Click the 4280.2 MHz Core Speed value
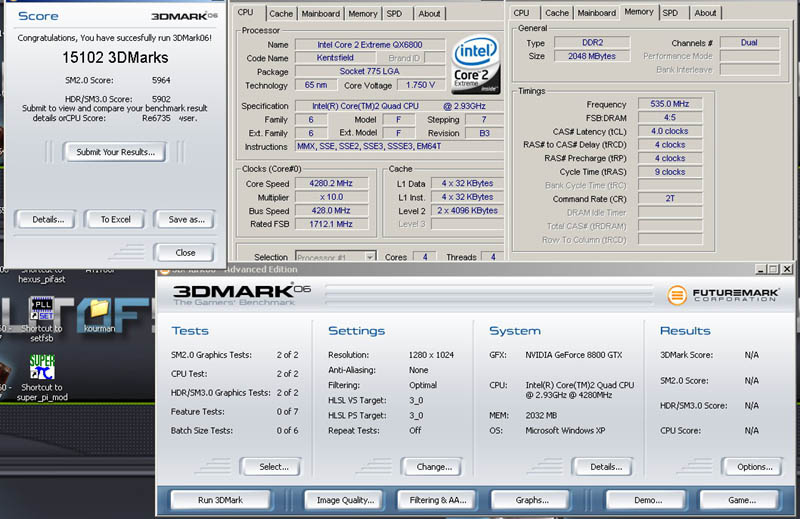 coord(331,183)
